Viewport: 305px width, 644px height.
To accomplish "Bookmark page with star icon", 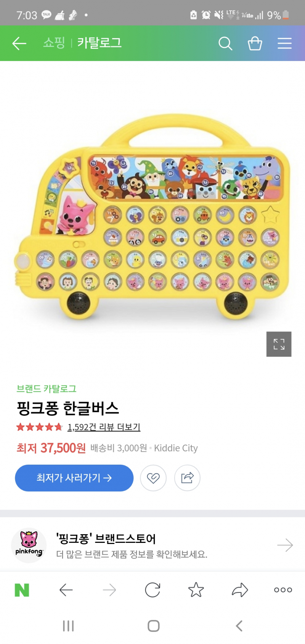I will (x=196, y=590).
